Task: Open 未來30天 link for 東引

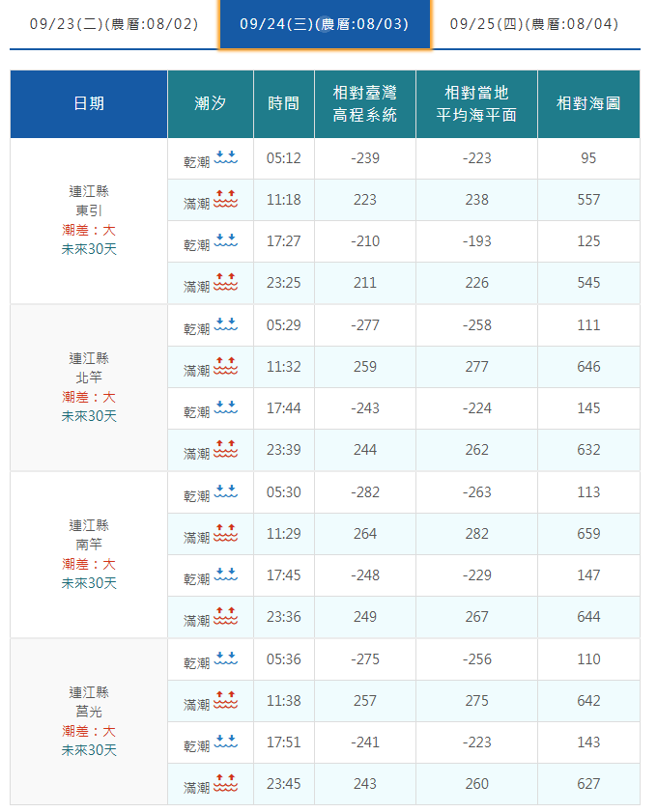Action: point(89,249)
